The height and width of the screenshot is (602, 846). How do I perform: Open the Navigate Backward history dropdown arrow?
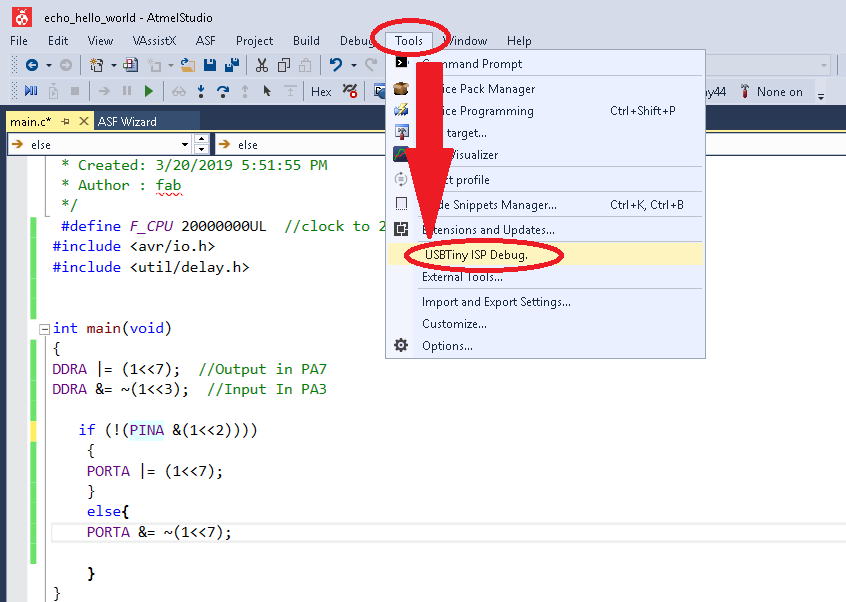pos(49,66)
